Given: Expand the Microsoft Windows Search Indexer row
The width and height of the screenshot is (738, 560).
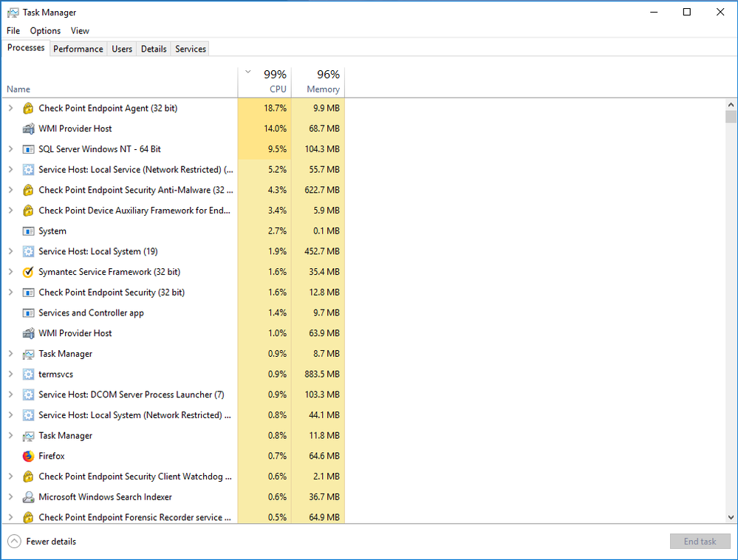Looking at the screenshot, I should (11, 497).
